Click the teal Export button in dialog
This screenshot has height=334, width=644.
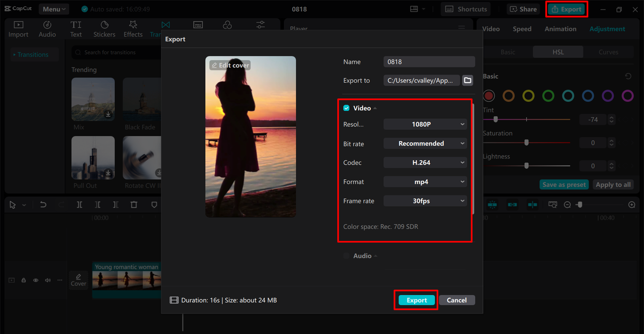(x=417, y=300)
